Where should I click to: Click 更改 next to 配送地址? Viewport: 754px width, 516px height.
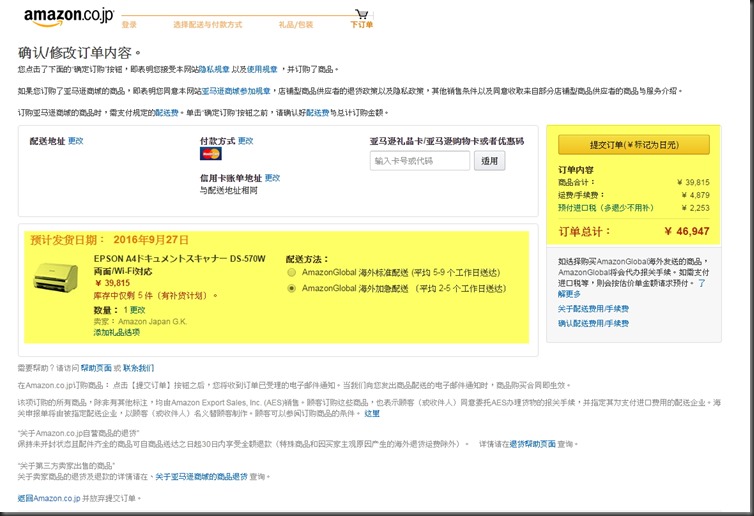pos(76,141)
